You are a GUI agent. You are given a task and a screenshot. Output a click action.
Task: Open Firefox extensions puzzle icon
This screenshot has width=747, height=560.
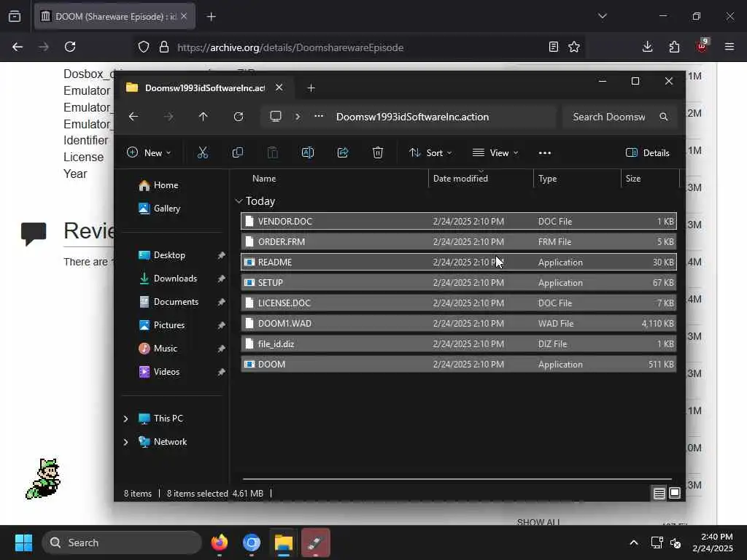coord(674,47)
